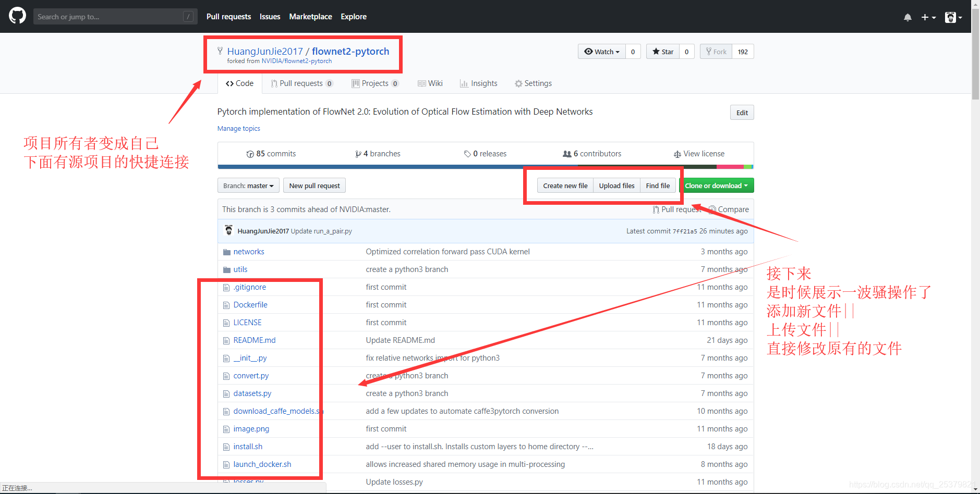The width and height of the screenshot is (980, 494).
Task: Click Manage topics link
Action: pyautogui.click(x=239, y=129)
